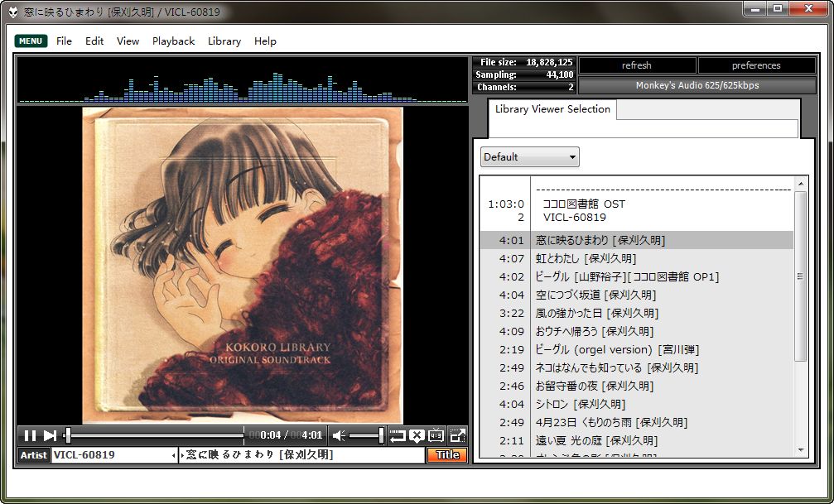Image resolution: width=834 pixels, height=504 pixels.
Task: Click VICL-60819 in playlist header
Action: [575, 217]
